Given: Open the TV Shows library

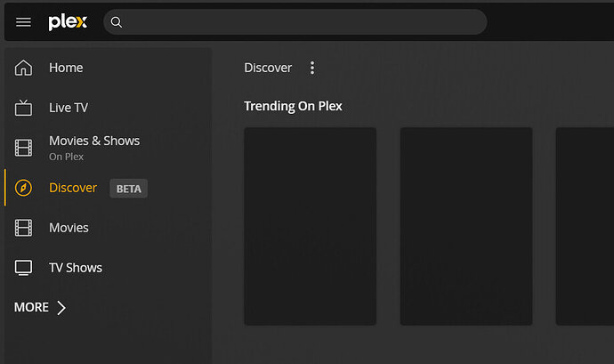Looking at the screenshot, I should (76, 268).
